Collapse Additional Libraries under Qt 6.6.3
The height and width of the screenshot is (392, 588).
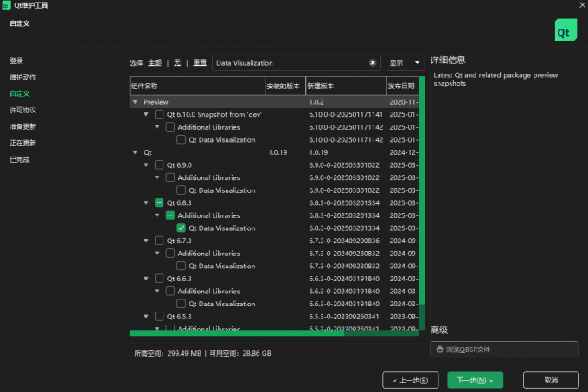coord(157,292)
